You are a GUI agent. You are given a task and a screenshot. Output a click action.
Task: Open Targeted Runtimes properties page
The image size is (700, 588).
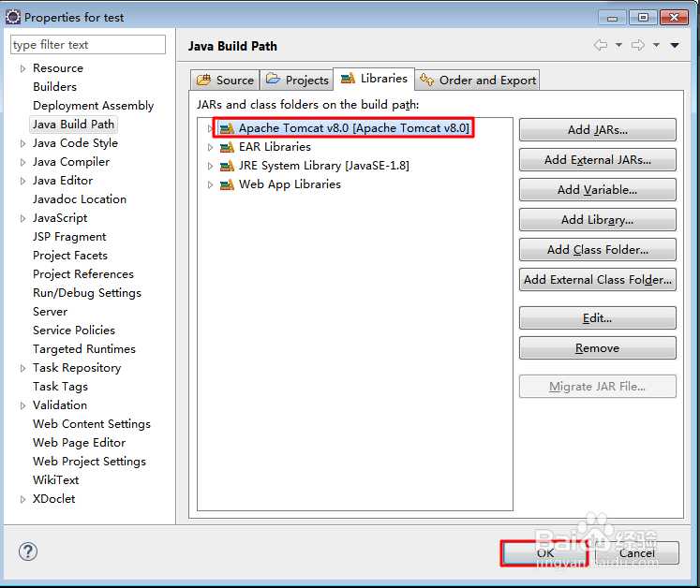(x=84, y=349)
